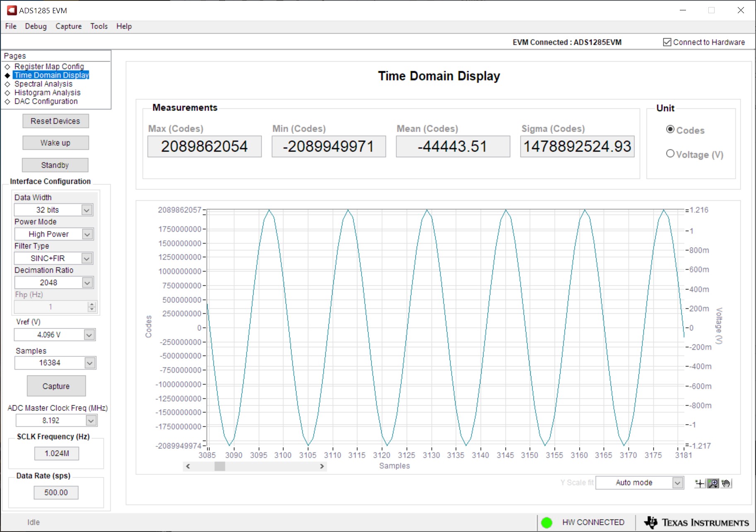The height and width of the screenshot is (532, 756).
Task: Click the SCLK Frequency 1.024M field
Action: [56, 453]
